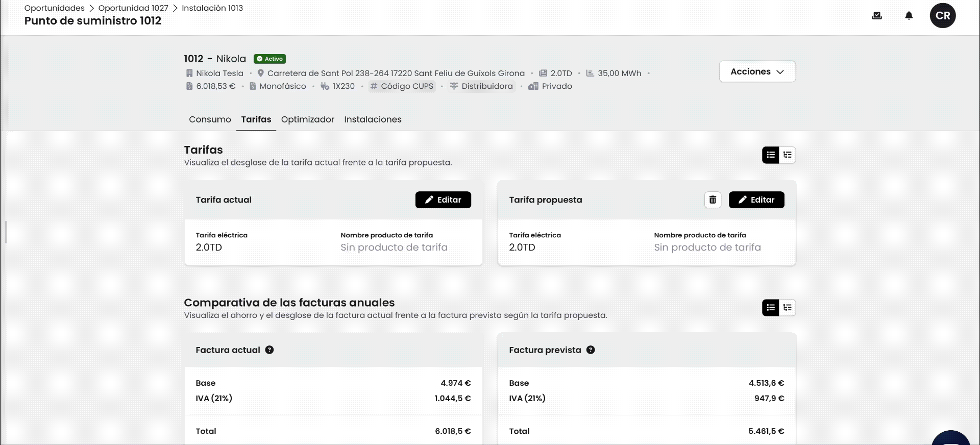The height and width of the screenshot is (445, 980).
Task: Go to the Instalaciones tab
Action: (373, 119)
